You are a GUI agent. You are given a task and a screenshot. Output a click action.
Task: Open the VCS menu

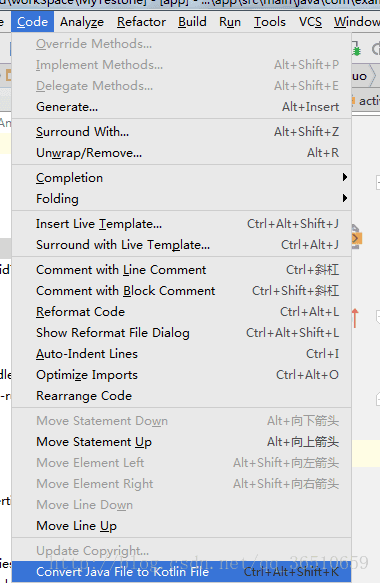(310, 22)
